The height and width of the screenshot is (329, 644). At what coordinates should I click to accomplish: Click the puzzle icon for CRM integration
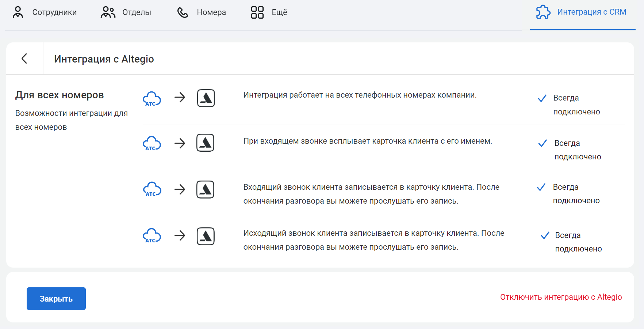pos(543,12)
